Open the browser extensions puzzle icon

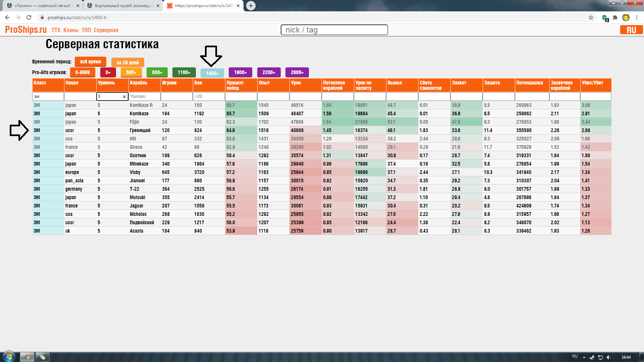(615, 17)
